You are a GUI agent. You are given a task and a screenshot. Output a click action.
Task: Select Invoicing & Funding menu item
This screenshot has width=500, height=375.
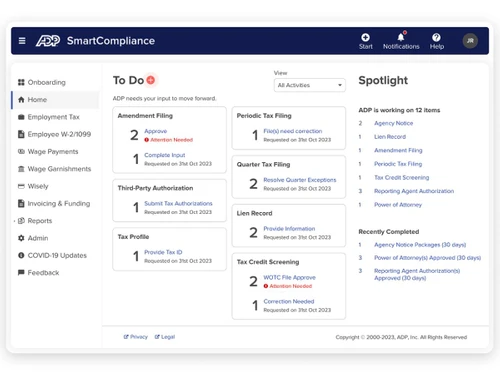[x=59, y=203]
